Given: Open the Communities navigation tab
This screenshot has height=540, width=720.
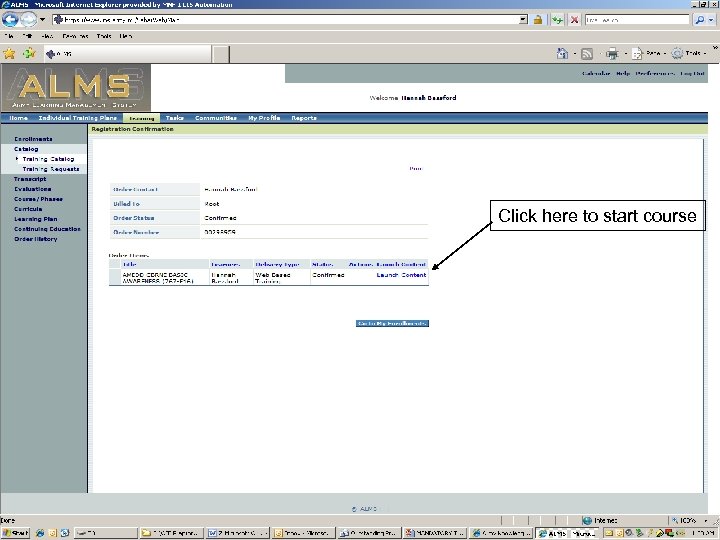Looking at the screenshot, I should 216,118.
